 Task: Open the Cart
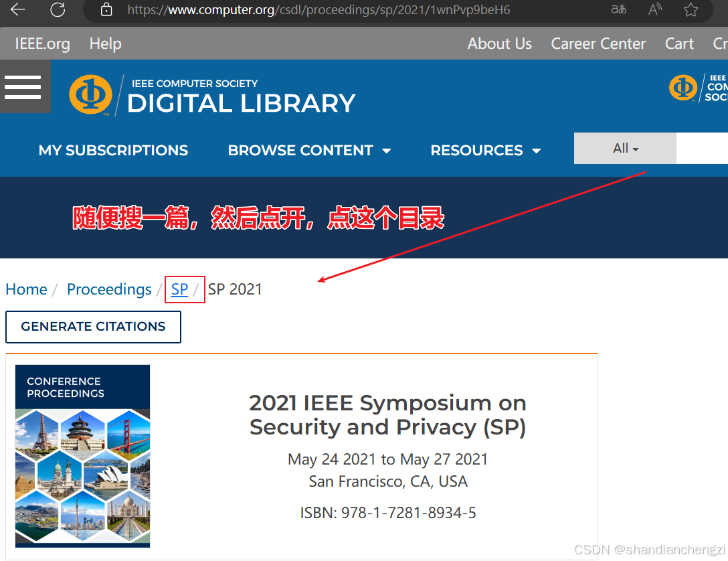[x=679, y=44]
